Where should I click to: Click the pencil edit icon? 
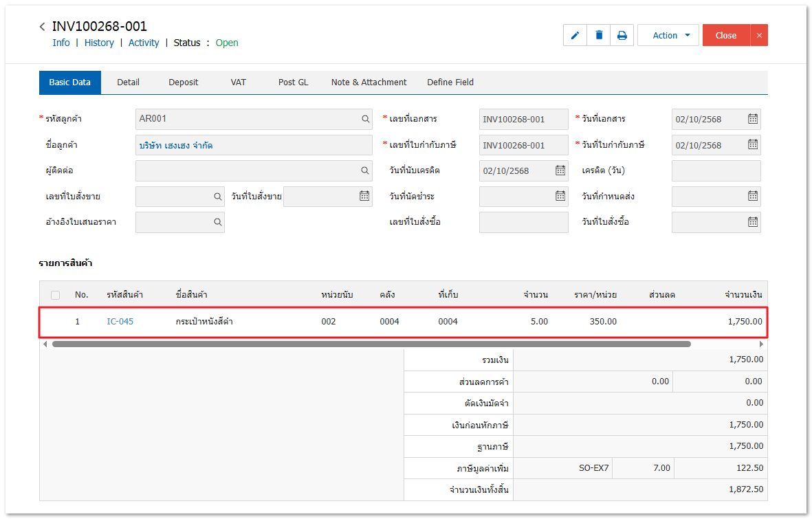coord(575,36)
